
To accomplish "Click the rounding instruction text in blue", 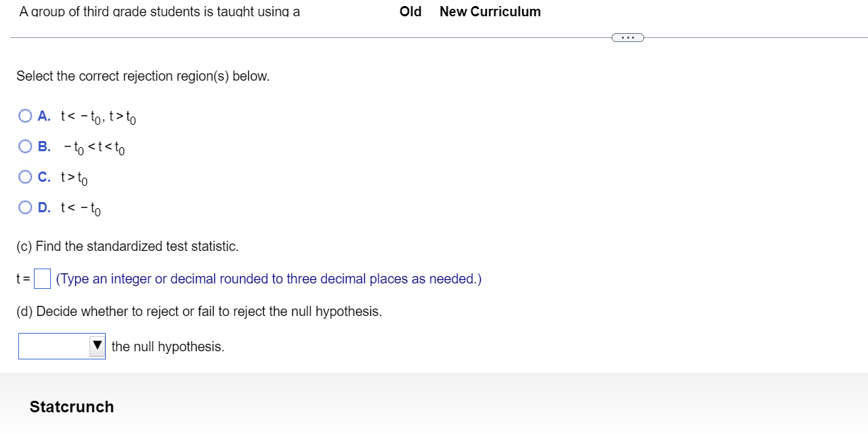I will pos(269,279).
